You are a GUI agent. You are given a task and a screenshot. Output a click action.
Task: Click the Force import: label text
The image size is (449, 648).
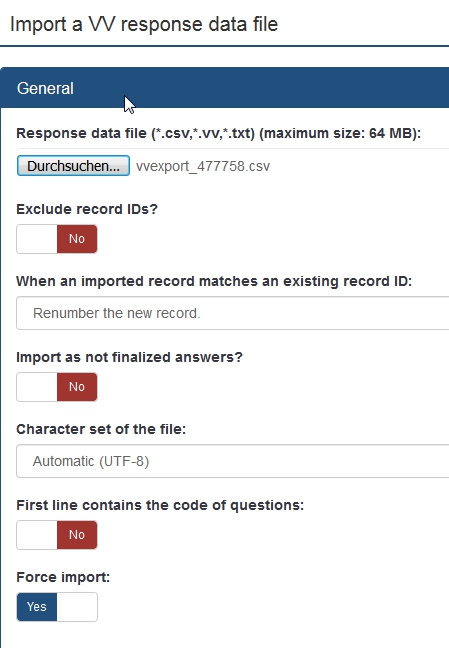click(x=63, y=577)
